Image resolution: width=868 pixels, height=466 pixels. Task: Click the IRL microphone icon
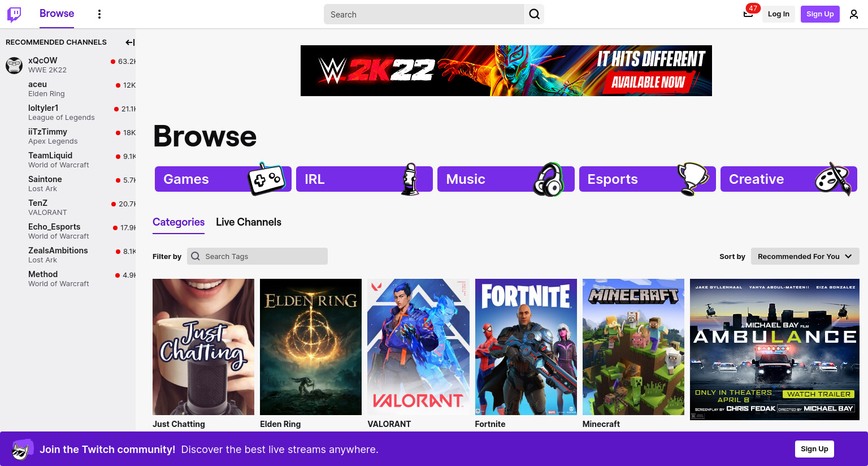[x=410, y=179]
